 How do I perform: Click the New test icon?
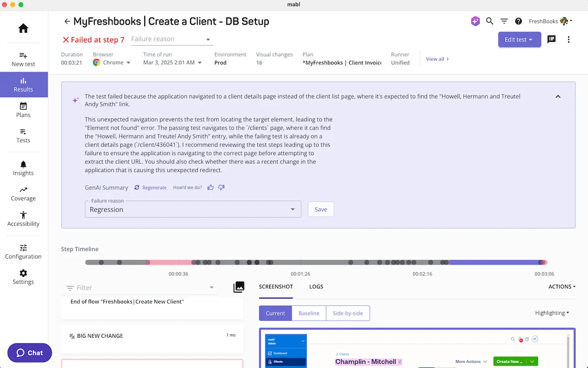23,55
